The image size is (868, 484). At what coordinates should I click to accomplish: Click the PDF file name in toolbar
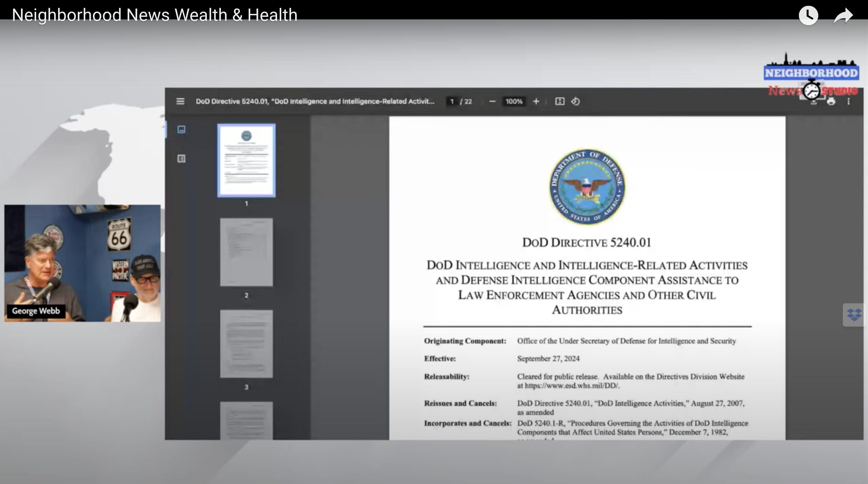click(315, 101)
